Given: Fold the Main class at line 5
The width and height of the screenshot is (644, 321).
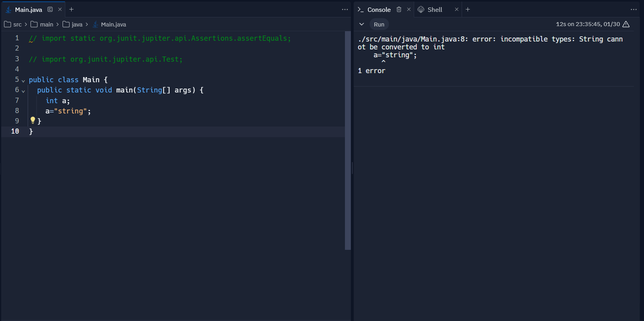Looking at the screenshot, I should click(x=23, y=81).
